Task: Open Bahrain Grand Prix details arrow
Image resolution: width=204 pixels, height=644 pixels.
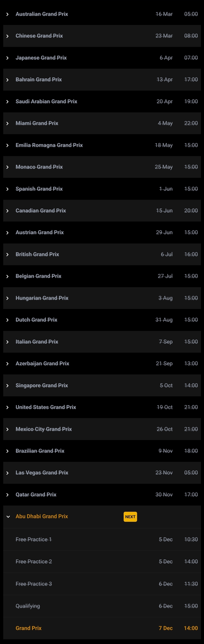Action: [x=8, y=80]
